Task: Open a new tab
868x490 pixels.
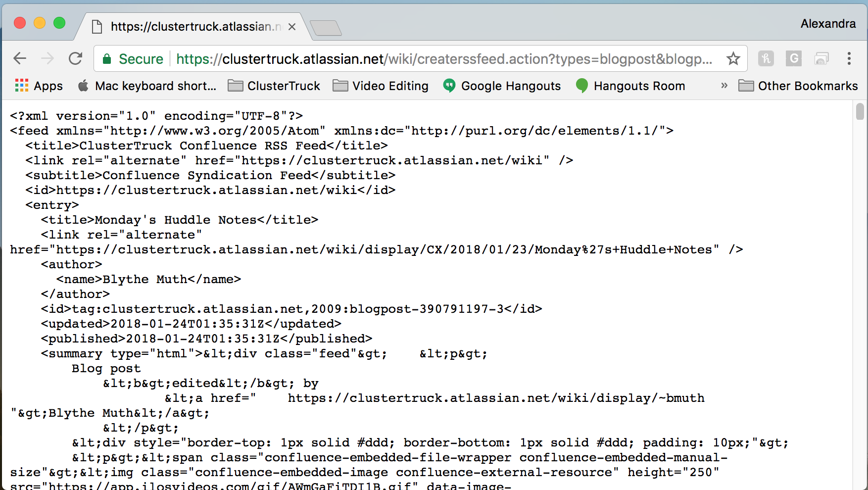Action: tap(325, 28)
